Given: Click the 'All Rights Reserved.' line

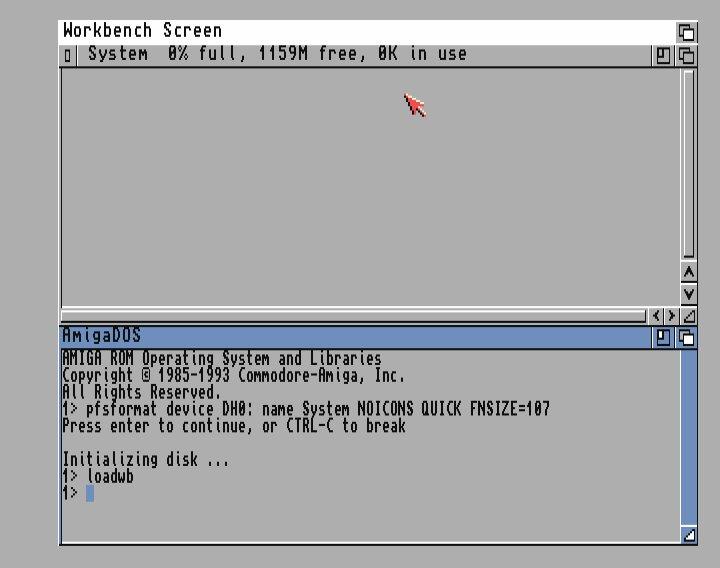Looking at the screenshot, I should point(141,393).
